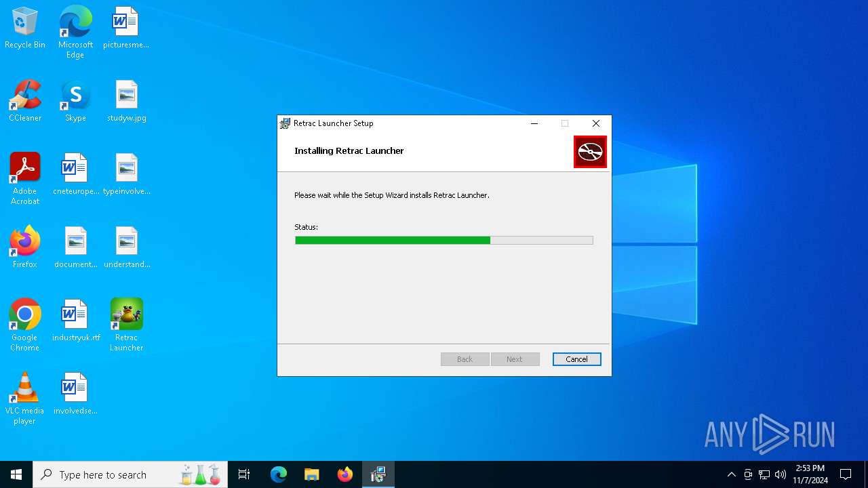
Task: Click the disabled Next button
Action: pos(515,359)
